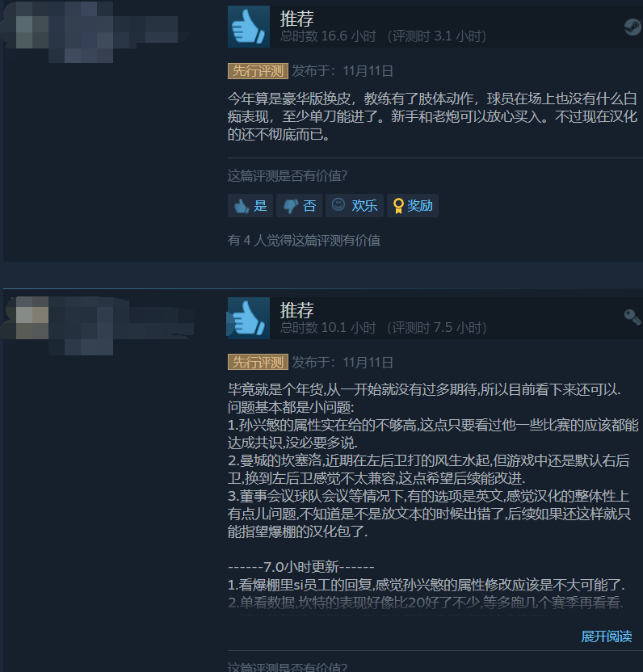The height and width of the screenshot is (672, 643).
Task: Click the thumbs-up icon of the second review
Action: [x=249, y=318]
